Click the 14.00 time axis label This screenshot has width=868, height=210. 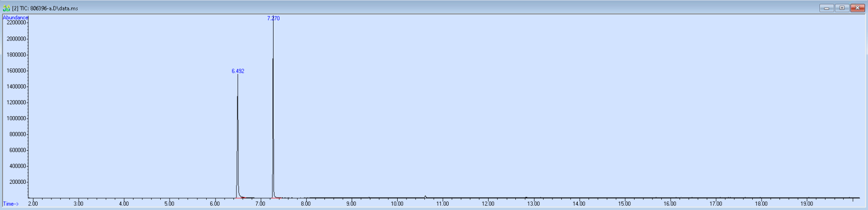click(579, 204)
